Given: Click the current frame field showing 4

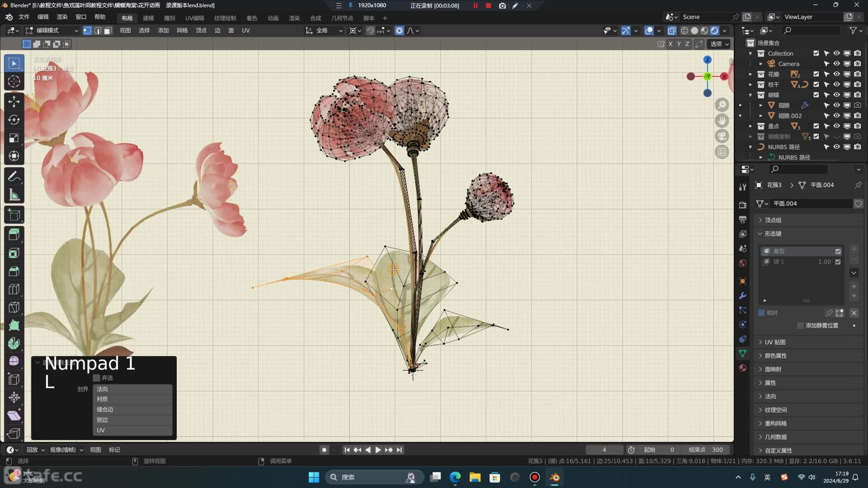Looking at the screenshot, I should point(604,450).
